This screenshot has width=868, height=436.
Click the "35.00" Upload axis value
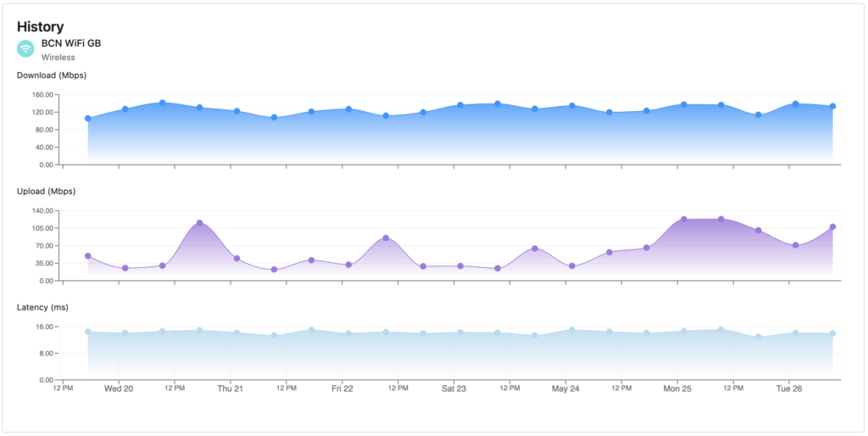point(44,263)
